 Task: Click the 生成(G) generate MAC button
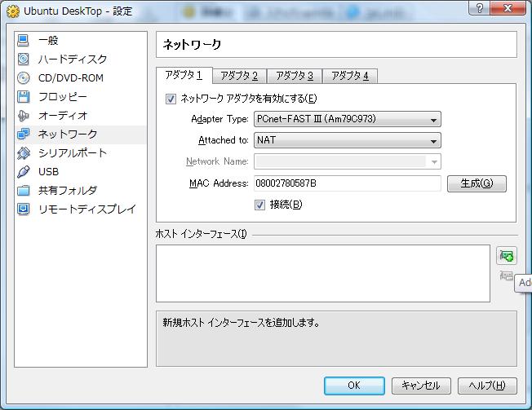[477, 183]
